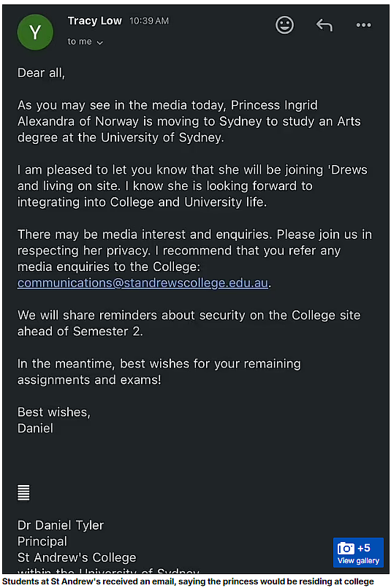The width and height of the screenshot is (391, 588).
Task: Open the communications@standrewscollege.edu.au link
Action: (x=143, y=283)
